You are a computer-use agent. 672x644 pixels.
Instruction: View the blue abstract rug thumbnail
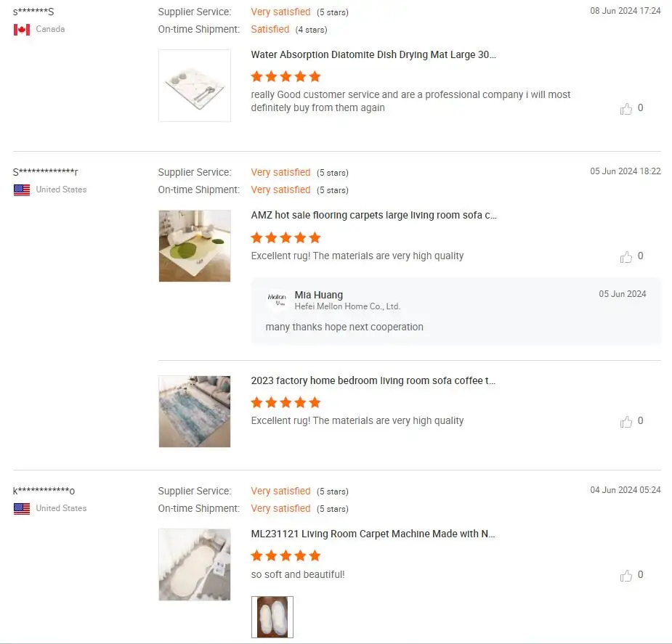point(195,412)
